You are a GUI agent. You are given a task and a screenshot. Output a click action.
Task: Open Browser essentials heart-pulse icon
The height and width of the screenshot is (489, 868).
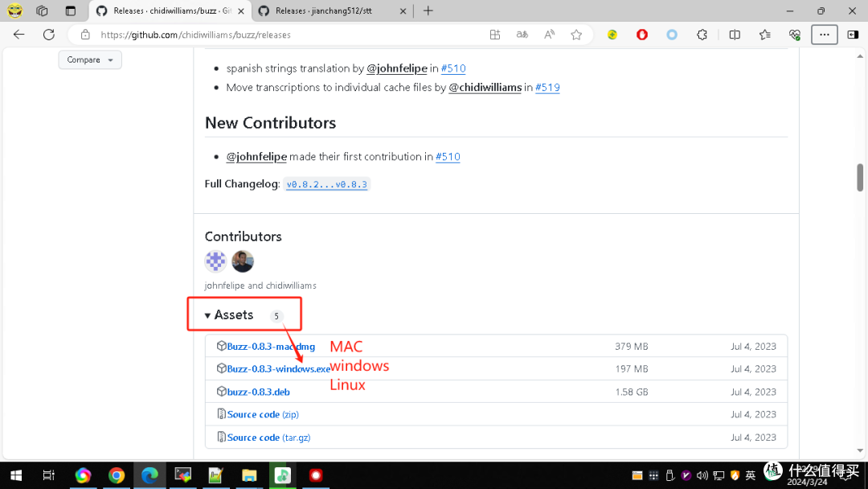click(794, 35)
